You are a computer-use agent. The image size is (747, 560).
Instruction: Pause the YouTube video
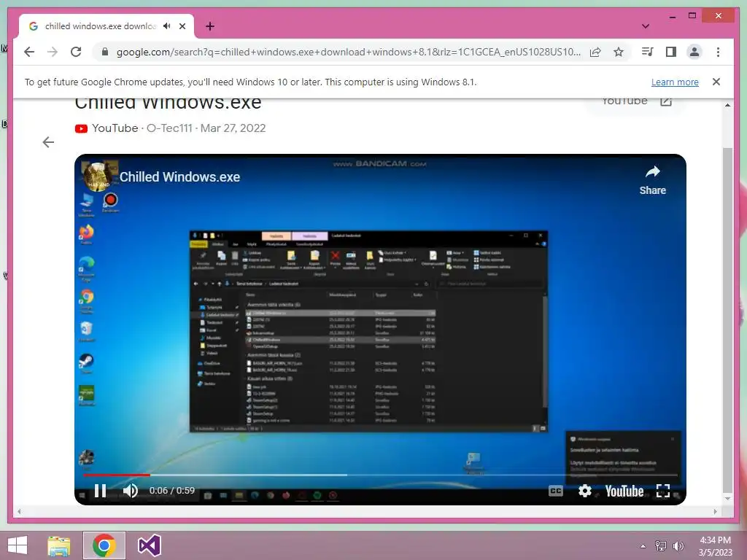click(x=100, y=491)
